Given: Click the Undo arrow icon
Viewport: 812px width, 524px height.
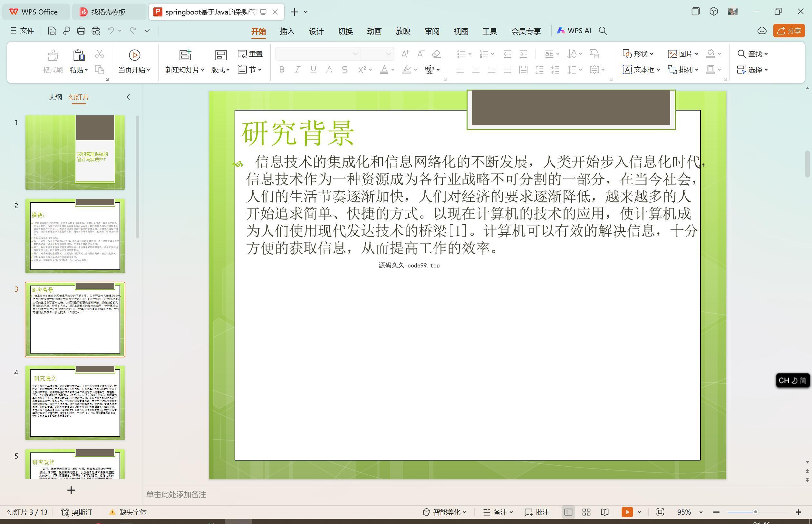Looking at the screenshot, I should tap(111, 31).
